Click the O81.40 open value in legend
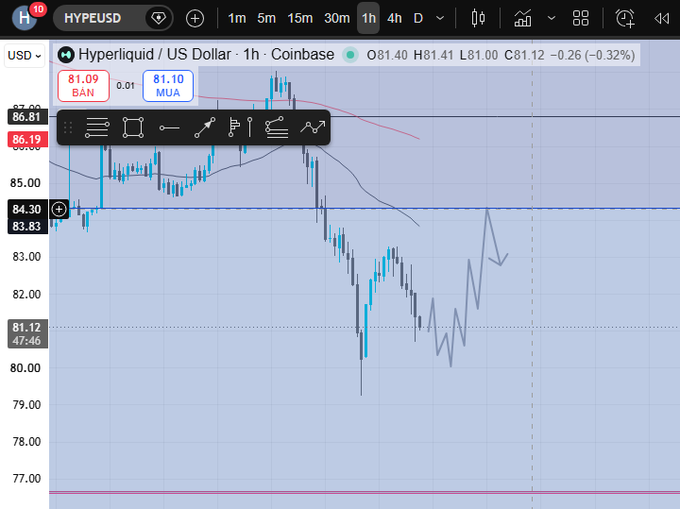This screenshot has width=680, height=509. (x=387, y=55)
